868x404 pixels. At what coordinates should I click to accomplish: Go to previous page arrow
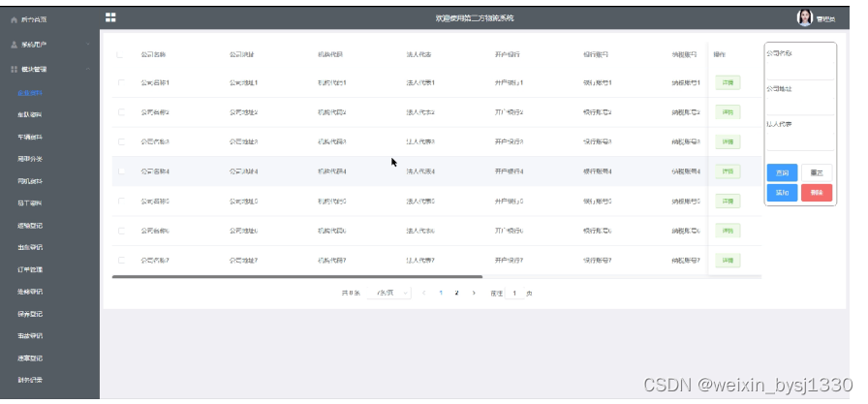click(424, 293)
